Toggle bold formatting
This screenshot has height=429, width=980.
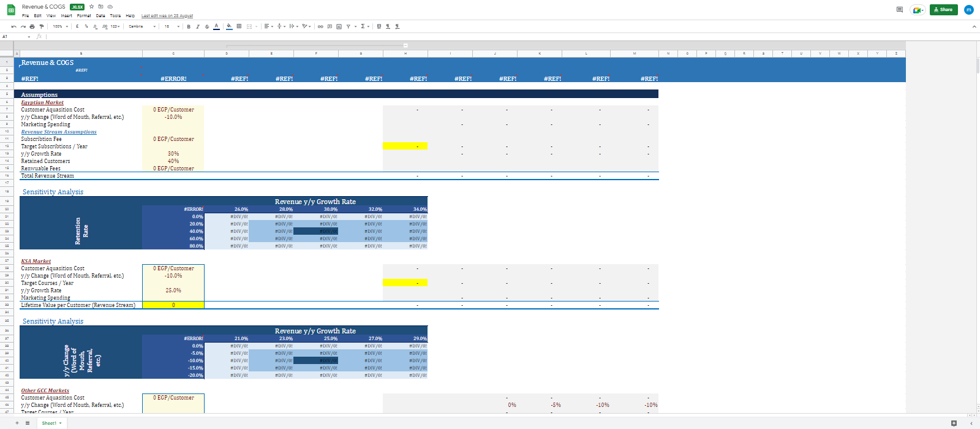(x=189, y=26)
